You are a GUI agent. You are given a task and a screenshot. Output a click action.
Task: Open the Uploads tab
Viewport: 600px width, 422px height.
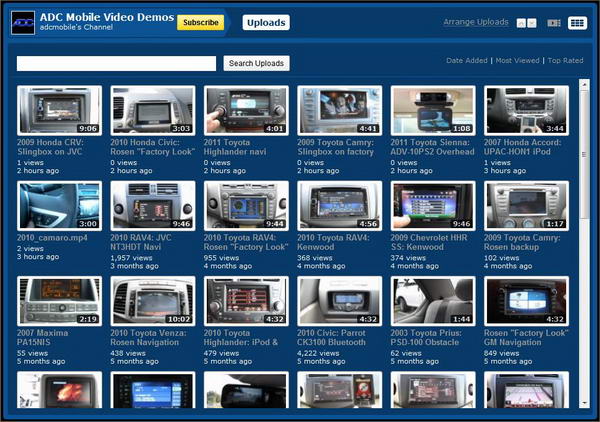pos(266,23)
